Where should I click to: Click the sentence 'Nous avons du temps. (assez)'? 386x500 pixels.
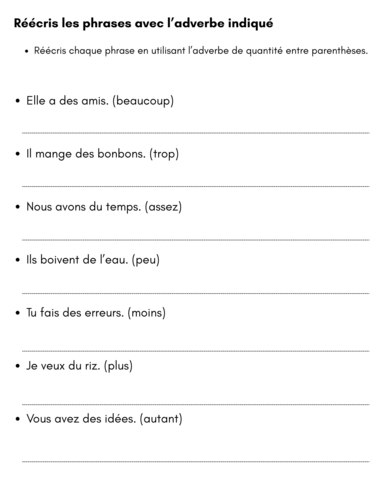coord(104,207)
